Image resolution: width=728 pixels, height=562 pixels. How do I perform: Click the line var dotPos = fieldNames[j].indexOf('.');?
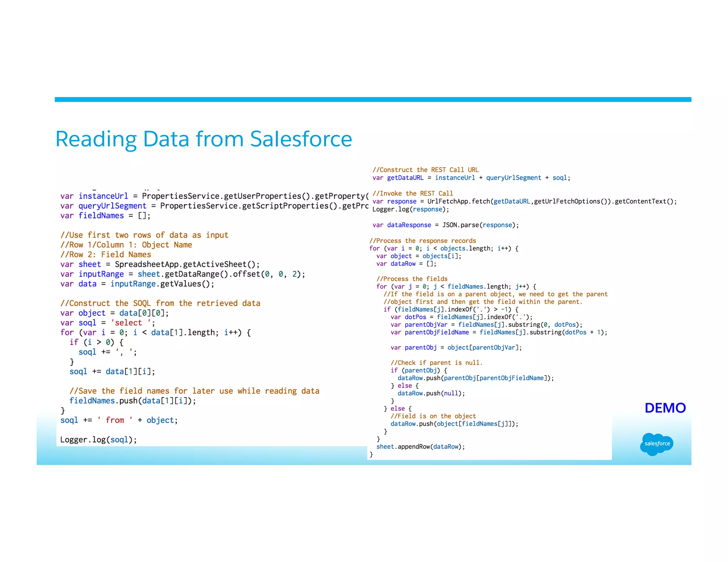pyautogui.click(x=462, y=317)
